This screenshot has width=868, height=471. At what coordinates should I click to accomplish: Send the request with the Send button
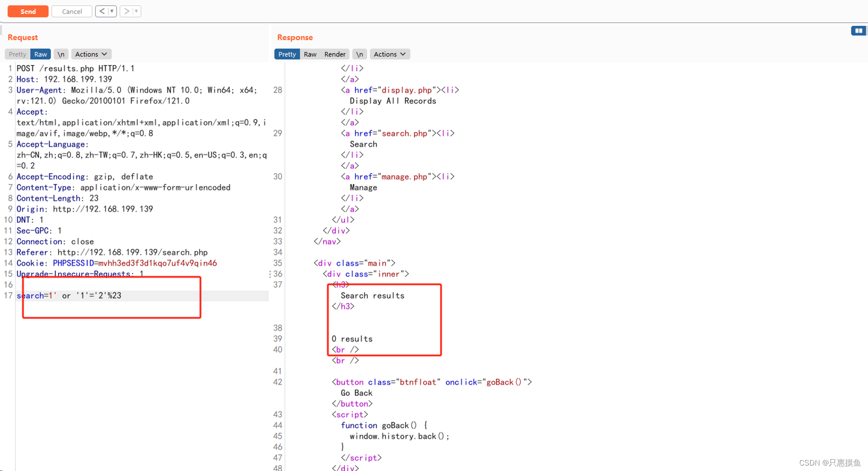click(28, 11)
